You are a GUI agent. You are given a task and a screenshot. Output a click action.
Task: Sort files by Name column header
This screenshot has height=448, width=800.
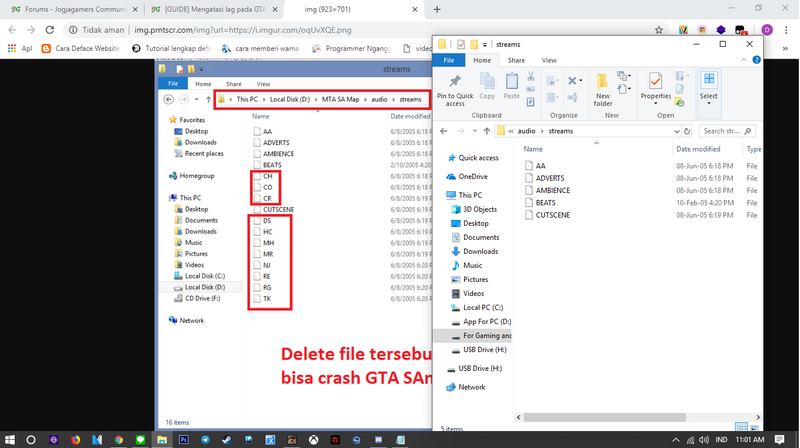click(533, 149)
